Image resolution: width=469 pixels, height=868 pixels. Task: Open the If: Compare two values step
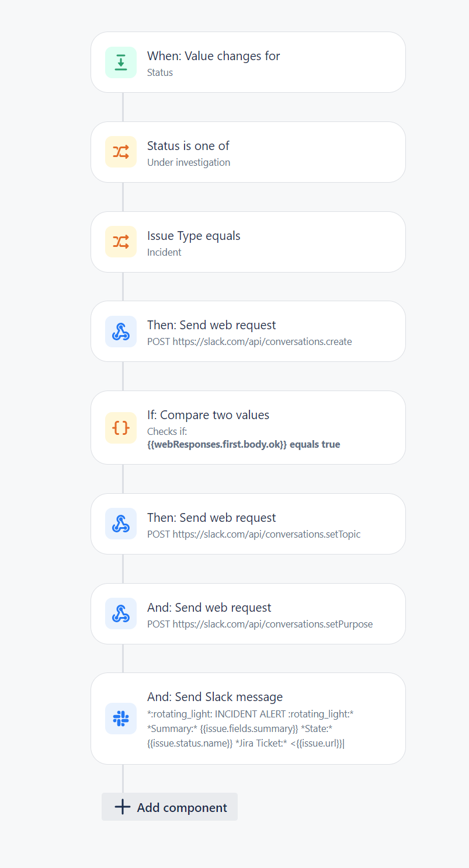248,427
